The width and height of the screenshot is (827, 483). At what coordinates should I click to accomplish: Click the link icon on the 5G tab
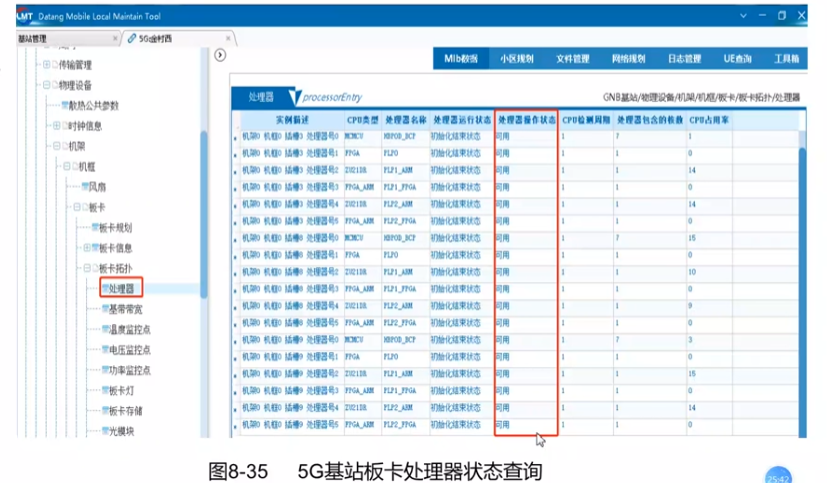tap(131, 38)
